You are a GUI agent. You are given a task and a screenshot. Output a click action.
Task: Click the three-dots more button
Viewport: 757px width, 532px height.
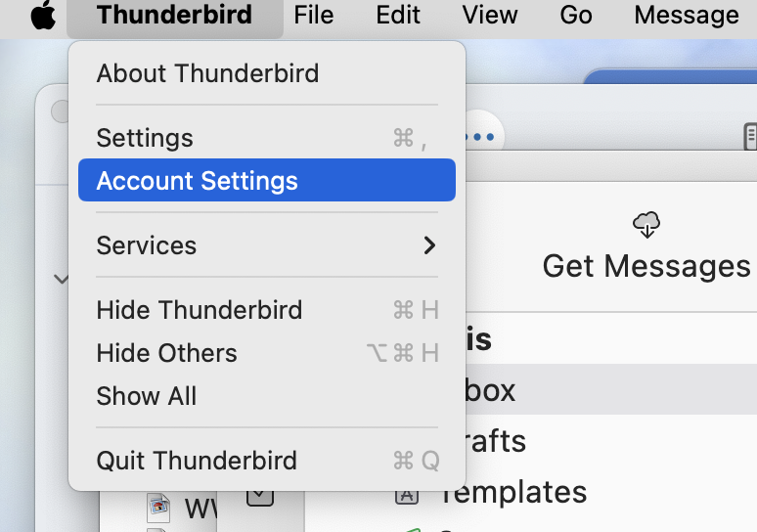479,137
